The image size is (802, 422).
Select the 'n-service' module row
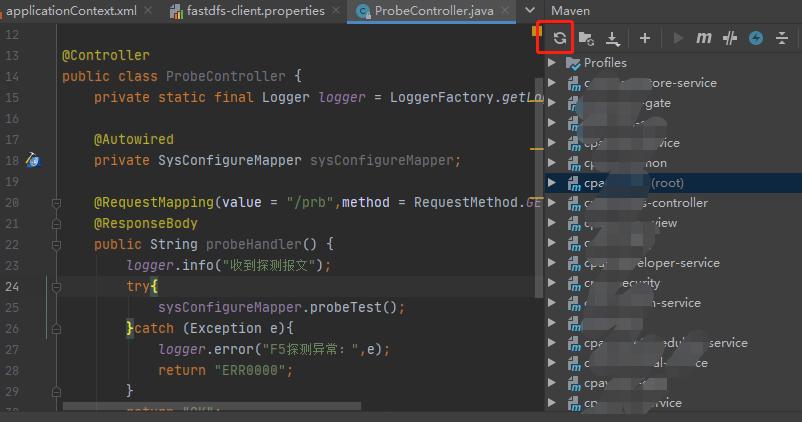click(674, 303)
